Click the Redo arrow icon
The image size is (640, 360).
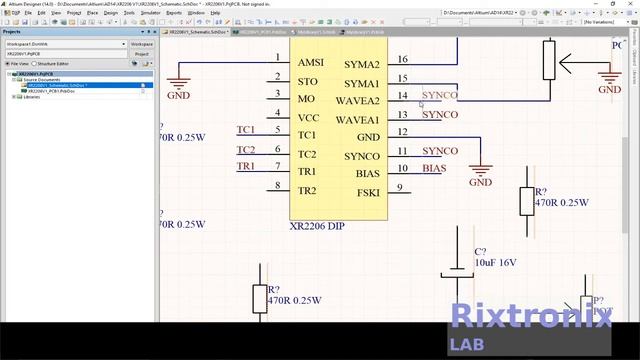[208, 22]
